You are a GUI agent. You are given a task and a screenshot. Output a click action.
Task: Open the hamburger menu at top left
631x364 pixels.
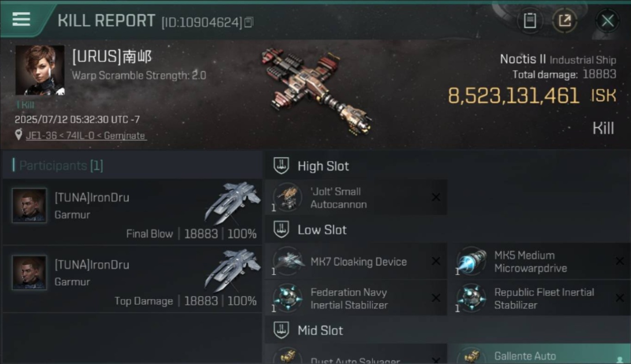click(x=21, y=19)
